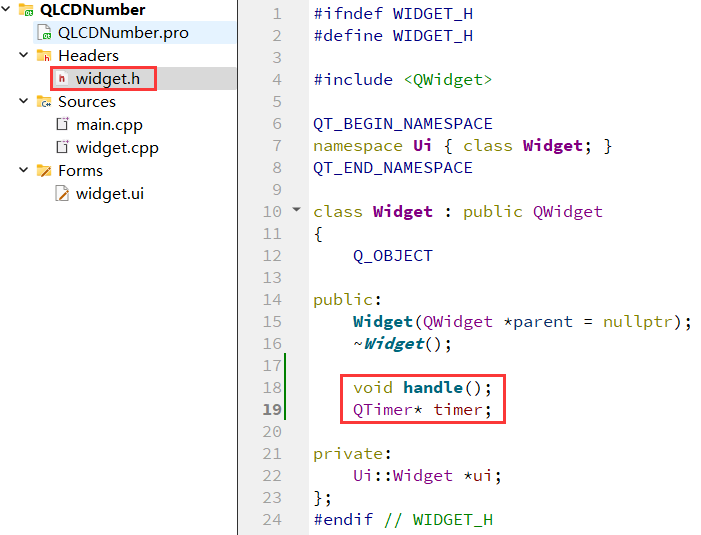The height and width of the screenshot is (535, 701).
Task: Click '#endif' on the last line
Action: pyautogui.click(x=343, y=519)
